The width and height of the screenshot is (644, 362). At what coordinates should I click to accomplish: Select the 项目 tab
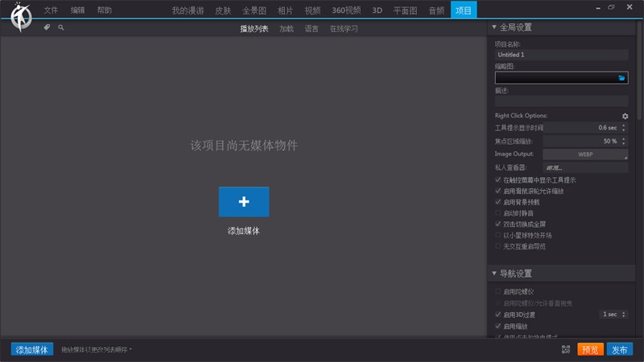(464, 10)
